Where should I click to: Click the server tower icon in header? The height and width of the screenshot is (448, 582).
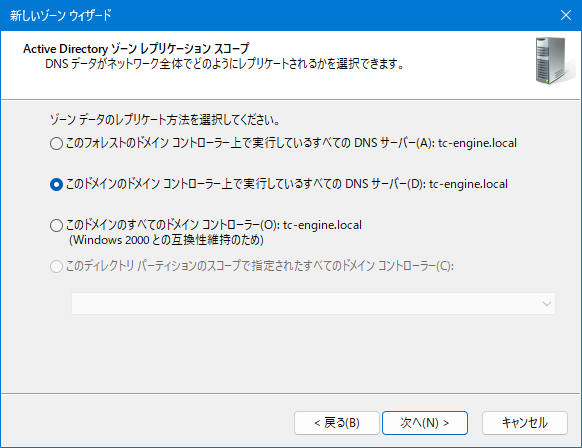[x=551, y=61]
